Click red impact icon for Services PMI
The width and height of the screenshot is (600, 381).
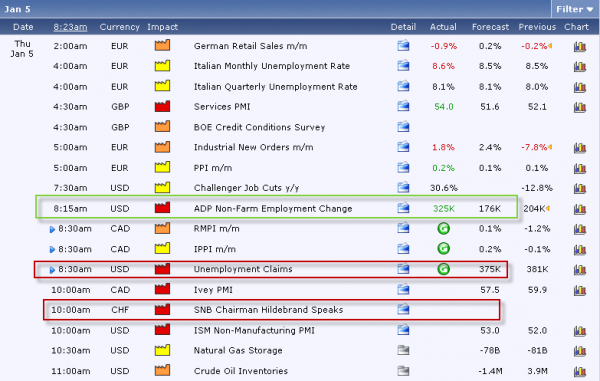[x=162, y=106]
